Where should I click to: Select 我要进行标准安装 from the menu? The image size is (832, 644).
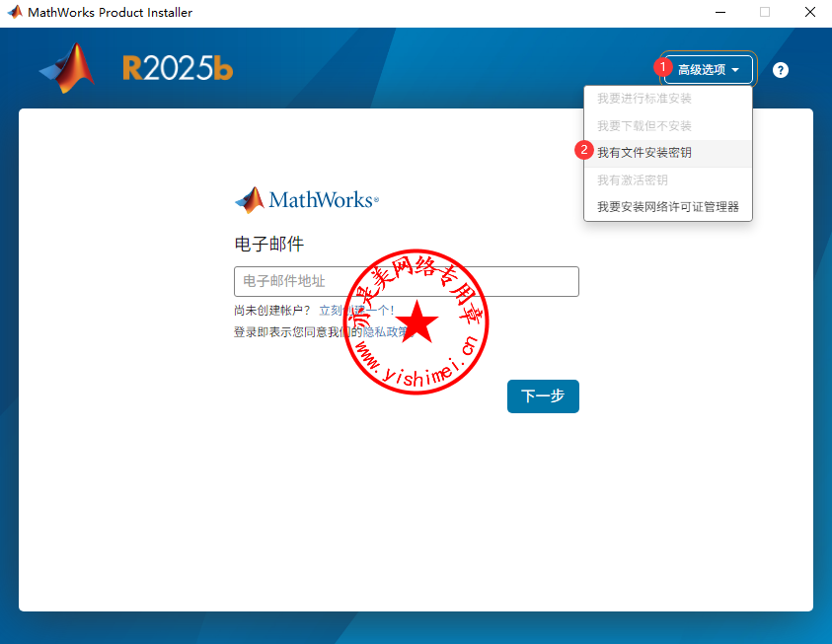click(644, 99)
